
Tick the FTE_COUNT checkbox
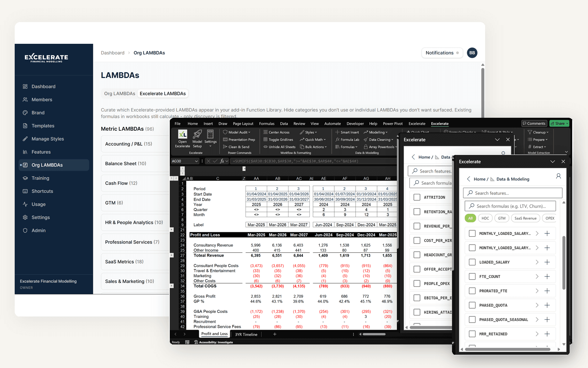(x=472, y=276)
